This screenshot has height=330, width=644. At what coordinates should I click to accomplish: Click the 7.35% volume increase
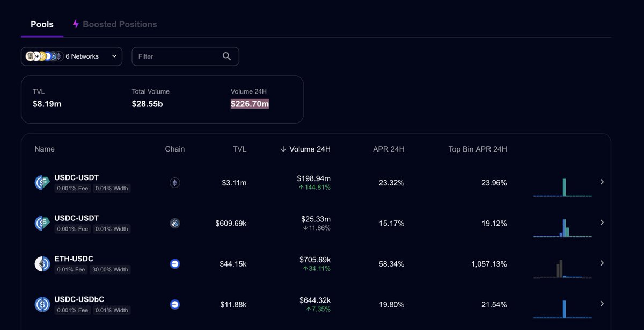point(318,309)
